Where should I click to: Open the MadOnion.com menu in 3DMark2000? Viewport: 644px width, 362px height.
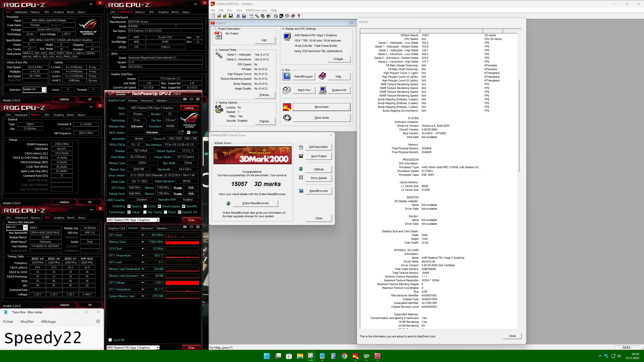(x=256, y=10)
